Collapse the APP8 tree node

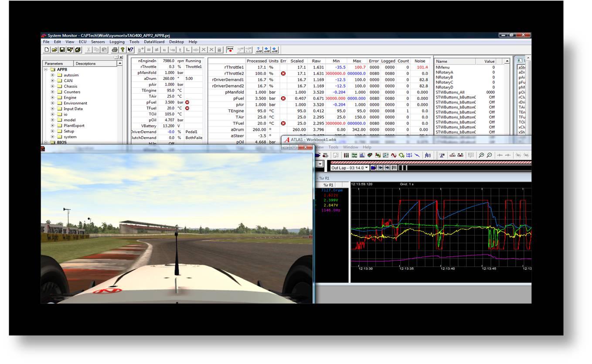click(x=46, y=69)
